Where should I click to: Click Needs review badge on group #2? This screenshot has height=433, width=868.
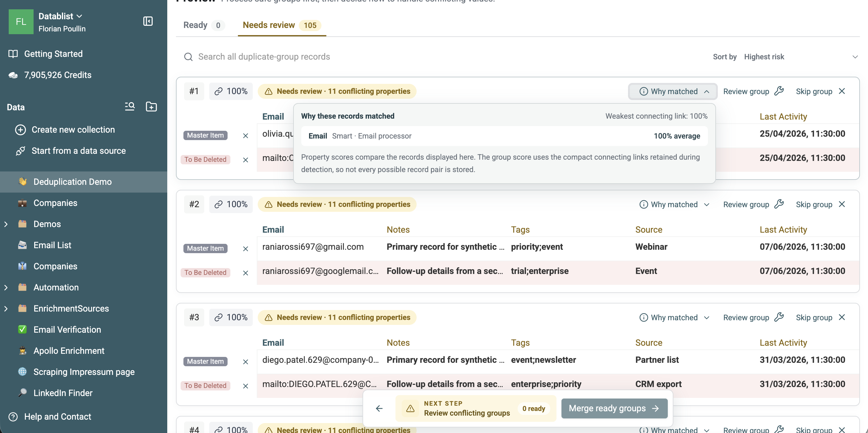click(337, 205)
